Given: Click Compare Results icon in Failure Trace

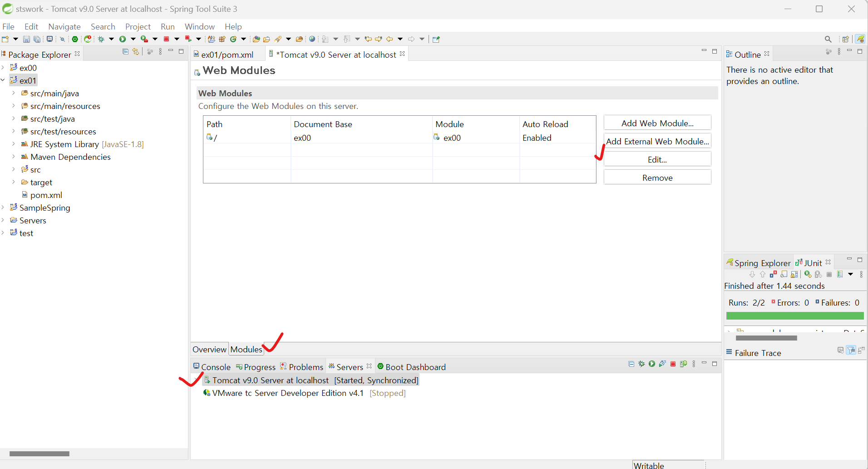Looking at the screenshot, I should click(862, 350).
